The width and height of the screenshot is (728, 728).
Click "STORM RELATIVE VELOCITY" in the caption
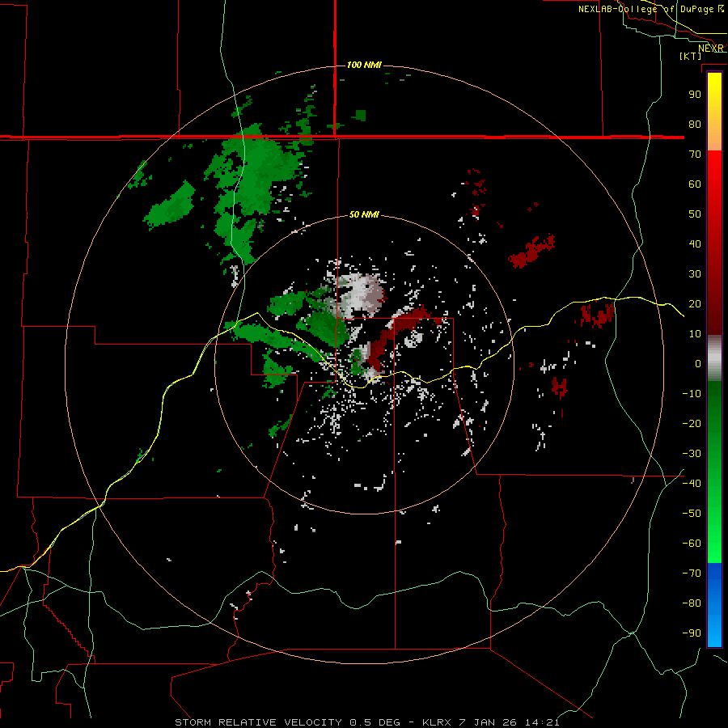point(258,722)
